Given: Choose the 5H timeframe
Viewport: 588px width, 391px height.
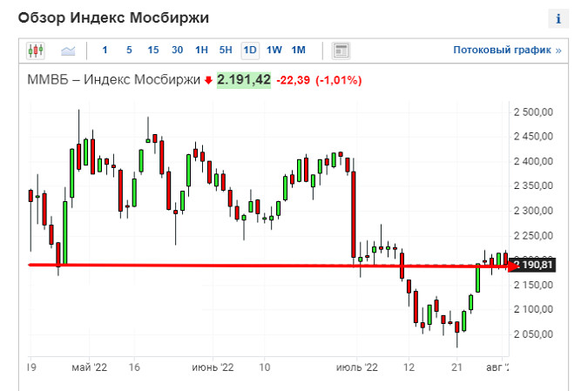Looking at the screenshot, I should pos(226,51).
